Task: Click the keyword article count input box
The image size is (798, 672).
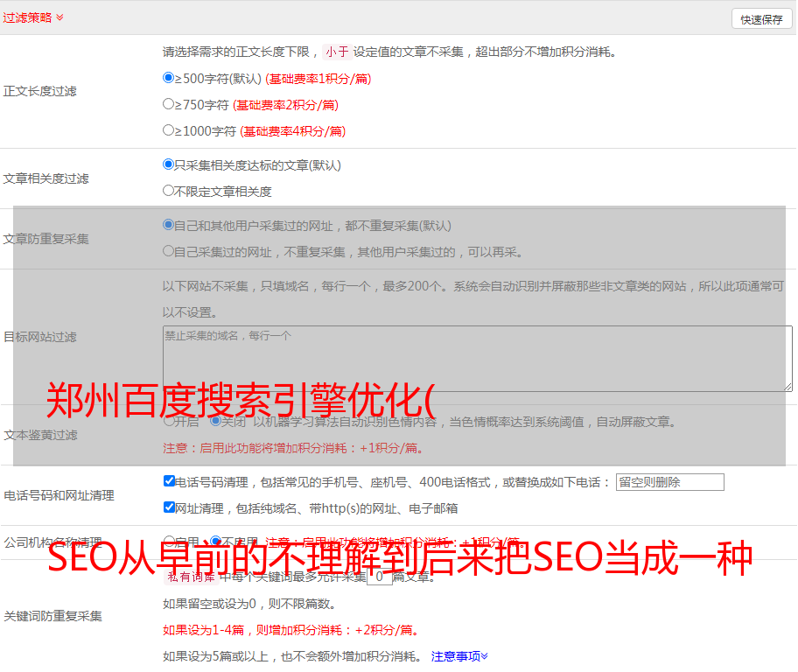Action: [379, 577]
